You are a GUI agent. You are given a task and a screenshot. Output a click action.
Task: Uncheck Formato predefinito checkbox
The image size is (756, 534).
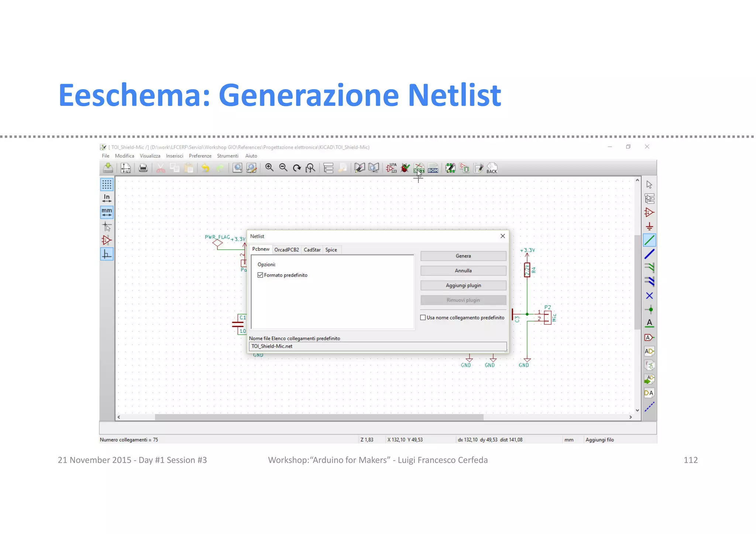260,275
